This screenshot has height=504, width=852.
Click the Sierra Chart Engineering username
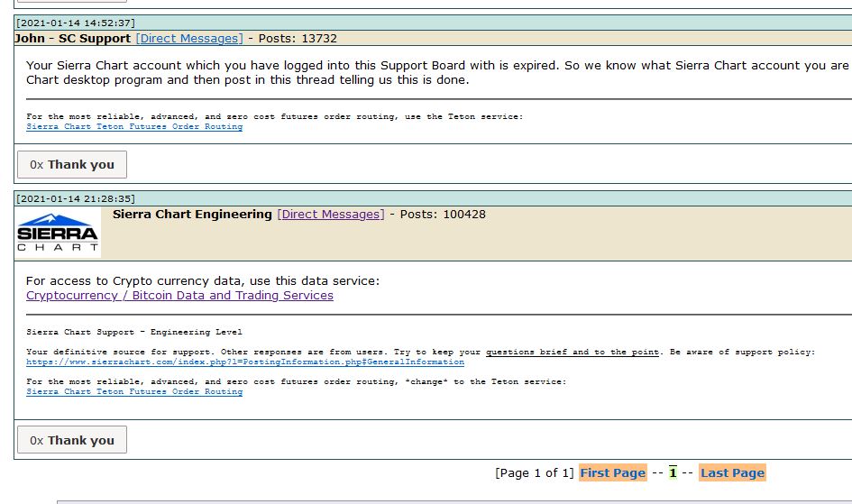[192, 215]
